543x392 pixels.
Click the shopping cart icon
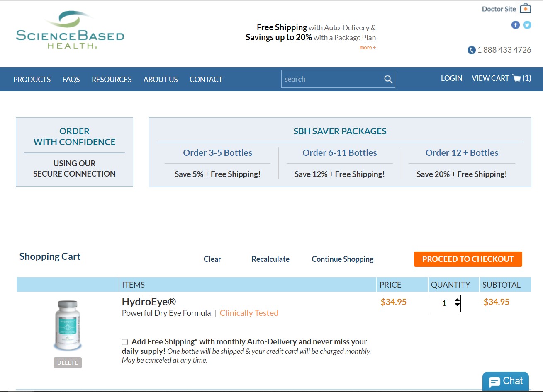[x=516, y=78]
